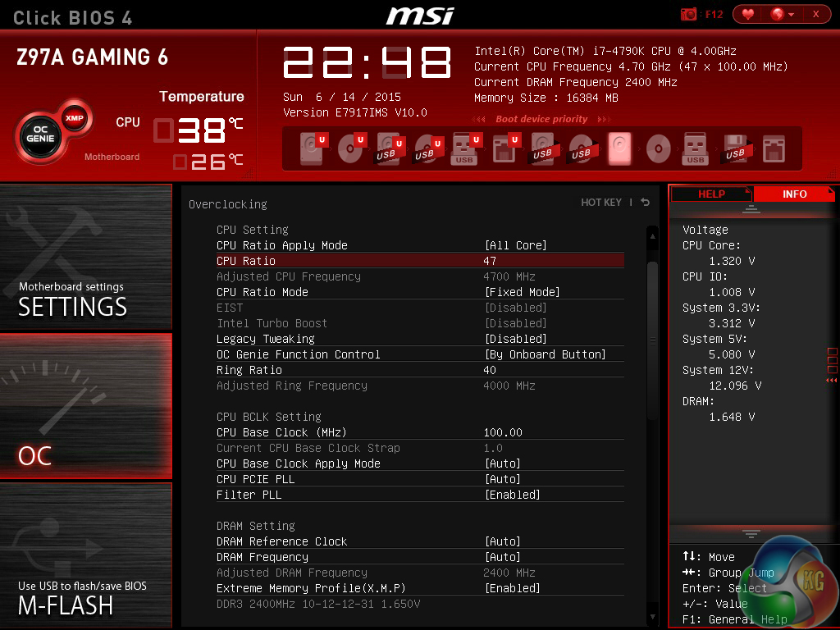Toggle the XMP button

click(75, 118)
